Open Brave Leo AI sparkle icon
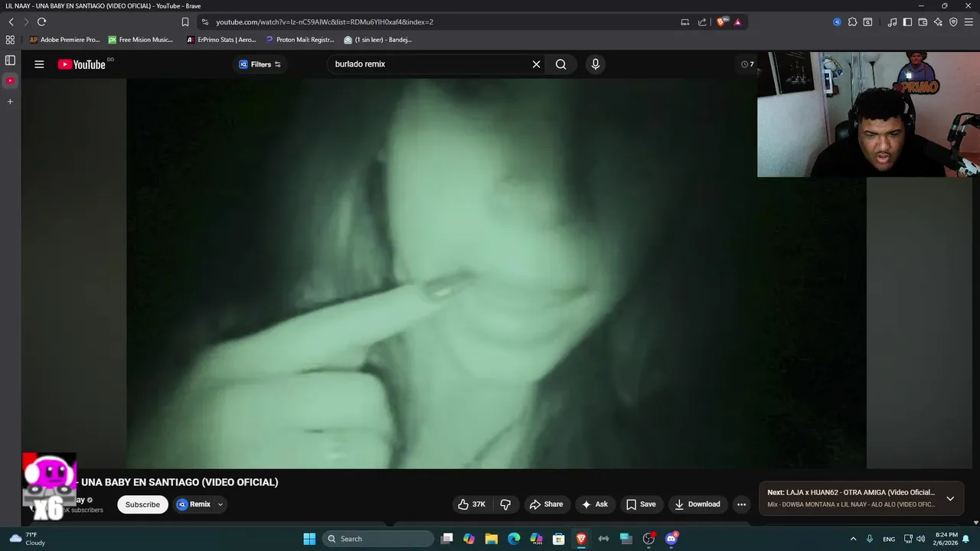The image size is (980, 551). [938, 22]
